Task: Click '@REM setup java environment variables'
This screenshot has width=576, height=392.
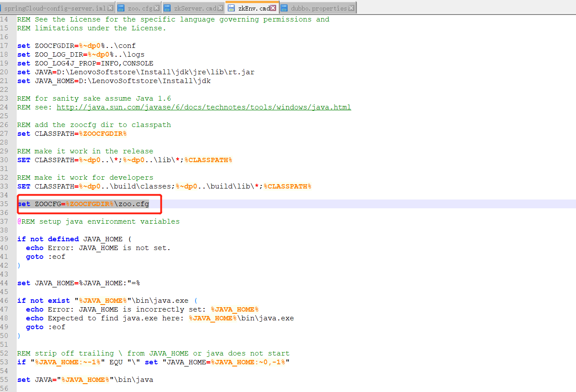Action: pyautogui.click(x=98, y=221)
